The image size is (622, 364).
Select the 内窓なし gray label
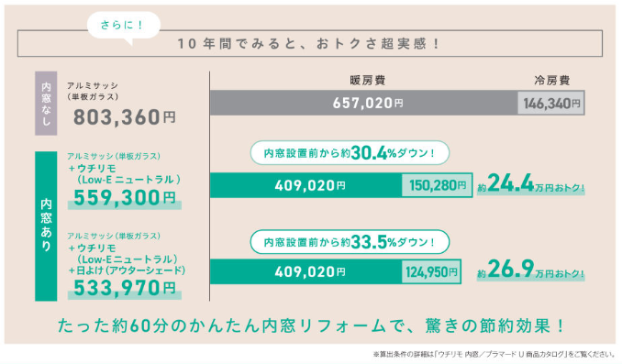click(46, 104)
